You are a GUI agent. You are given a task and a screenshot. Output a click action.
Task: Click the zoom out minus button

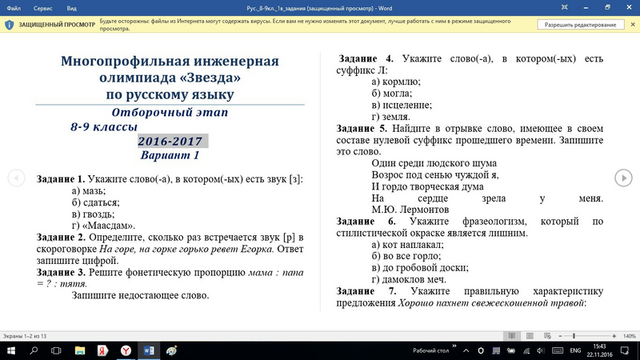tap(560, 336)
